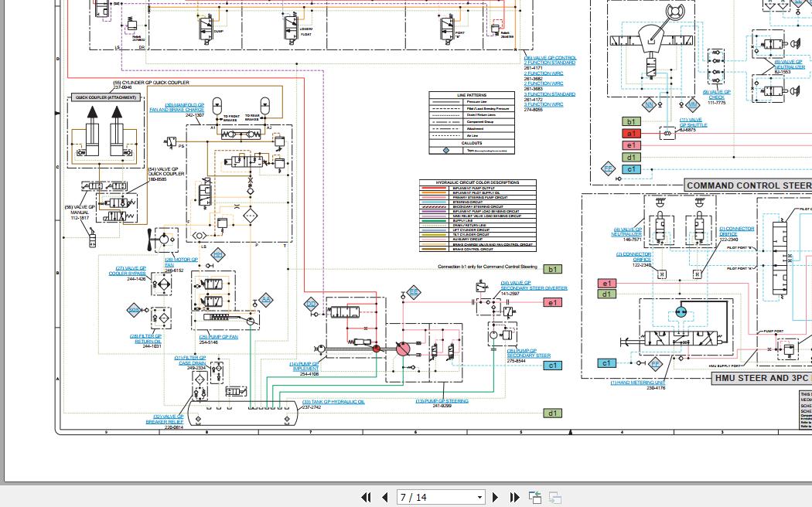Advance to the next page
The height and width of the screenshot is (507, 812).
tap(496, 498)
